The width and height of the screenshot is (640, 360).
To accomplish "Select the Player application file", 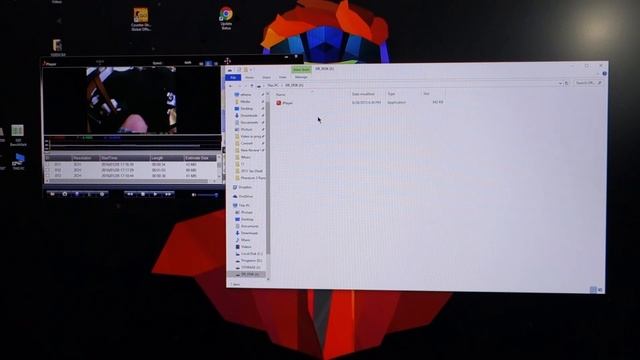I will tap(284, 103).
